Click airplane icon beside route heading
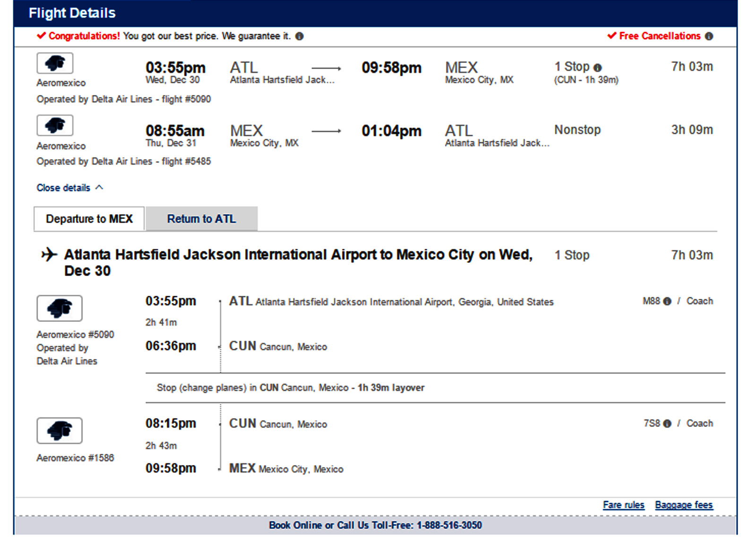Screen dimensions: 756x545 [x=49, y=255]
